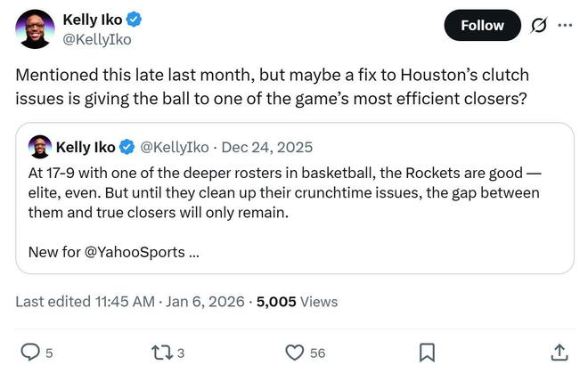Click the reply comment icon
This screenshot has height=365, width=588.
(x=30, y=353)
